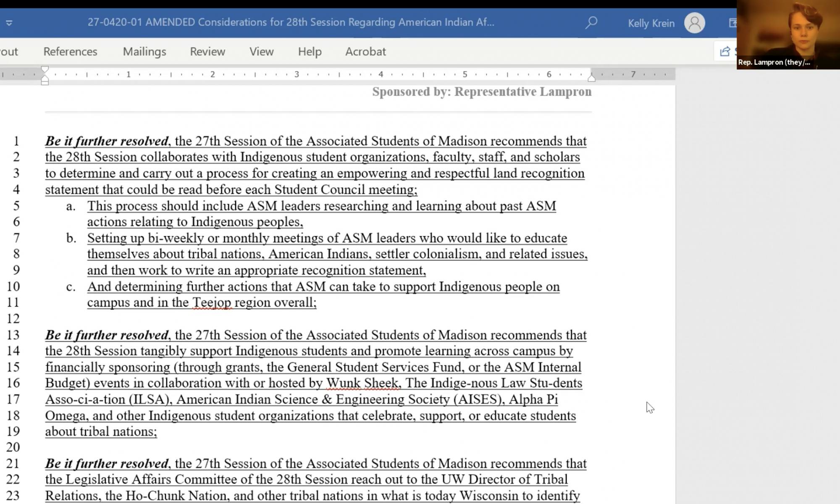Expand the Quick Access Toolbar chevron
The image size is (840, 504).
pyautogui.click(x=8, y=23)
